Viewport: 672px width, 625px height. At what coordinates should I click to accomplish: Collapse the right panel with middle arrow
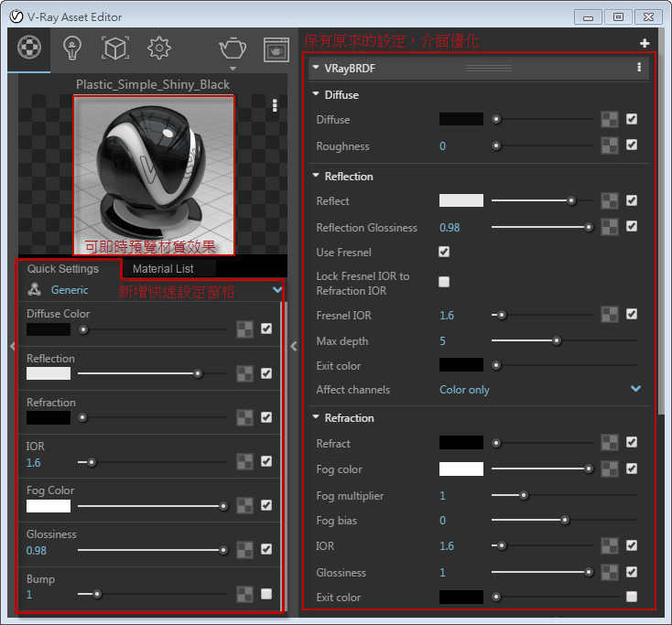[x=294, y=346]
